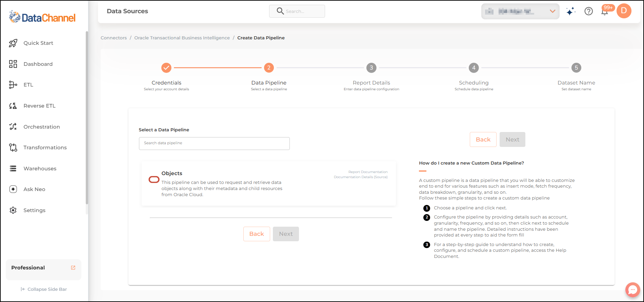Click 'Choose a pipeline and click next.' text
This screenshot has height=302, width=644.
470,208
